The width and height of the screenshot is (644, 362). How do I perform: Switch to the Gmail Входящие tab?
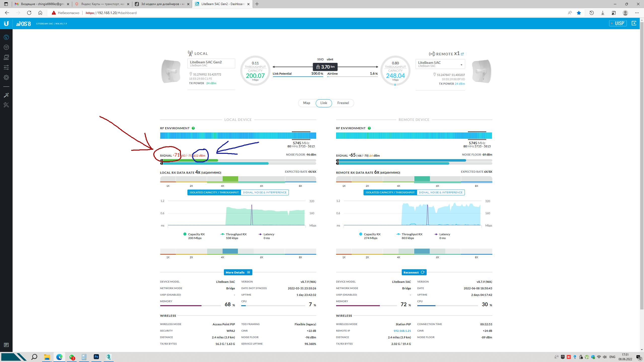42,4
